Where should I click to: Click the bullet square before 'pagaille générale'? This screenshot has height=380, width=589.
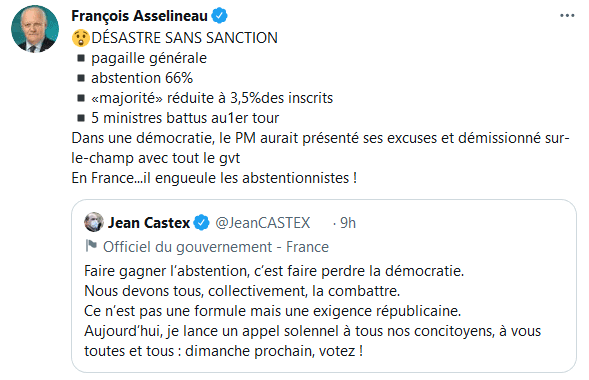81,58
